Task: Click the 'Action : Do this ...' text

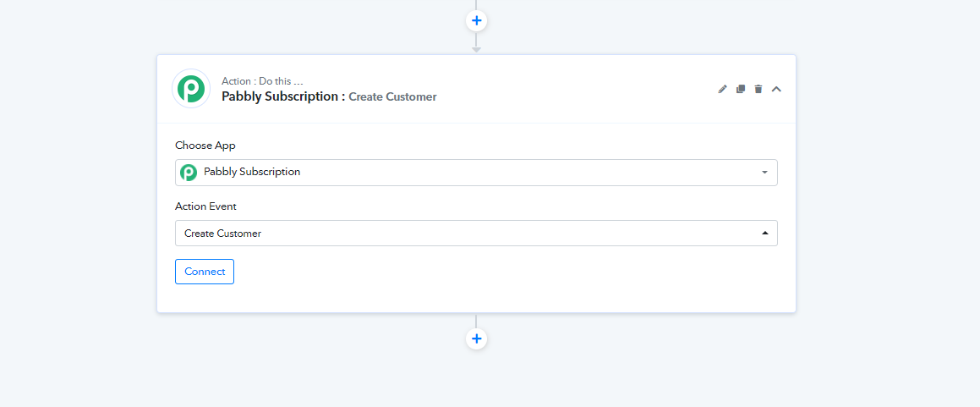Action: 262,81
